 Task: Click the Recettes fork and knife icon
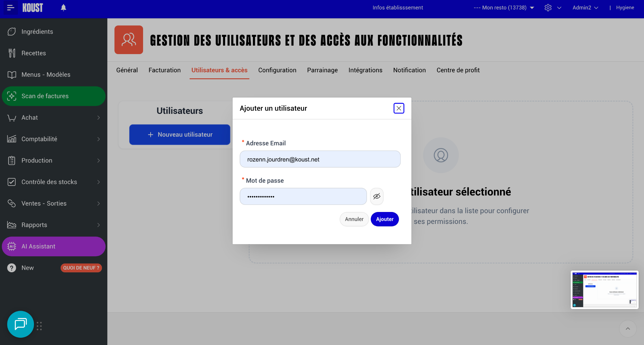[x=12, y=53]
